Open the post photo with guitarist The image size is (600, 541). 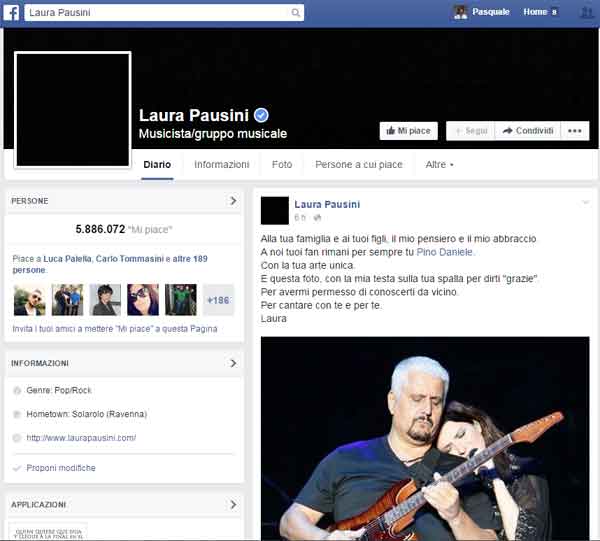[x=425, y=438]
